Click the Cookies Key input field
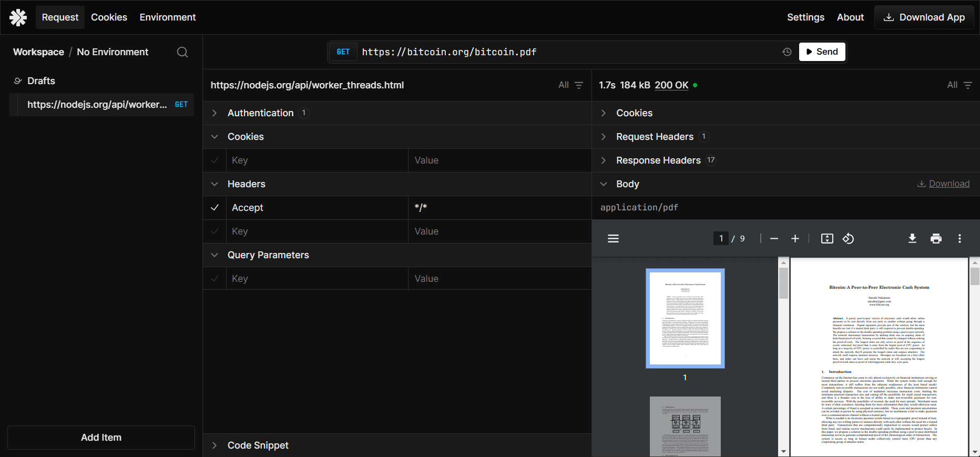This screenshot has width=980, height=457. click(x=317, y=160)
